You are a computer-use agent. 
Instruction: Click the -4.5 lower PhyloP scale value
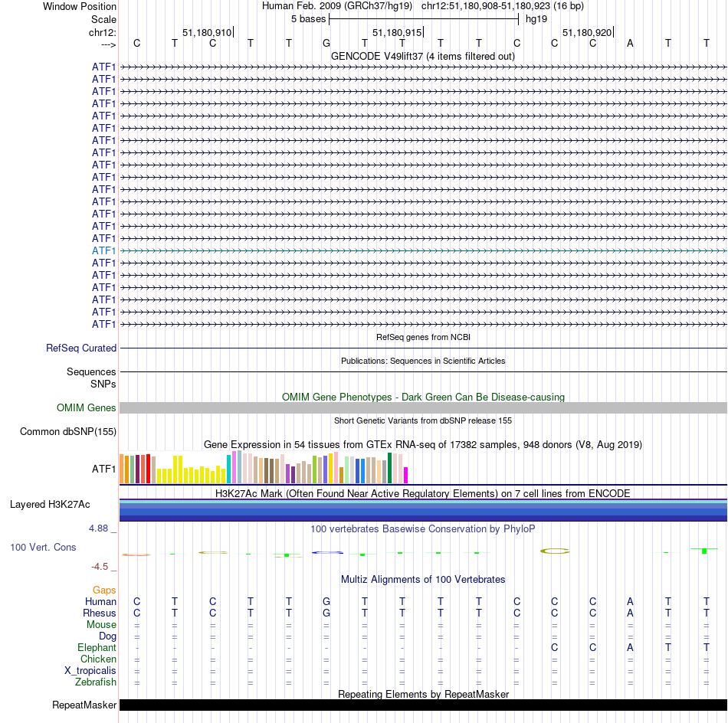[100, 567]
